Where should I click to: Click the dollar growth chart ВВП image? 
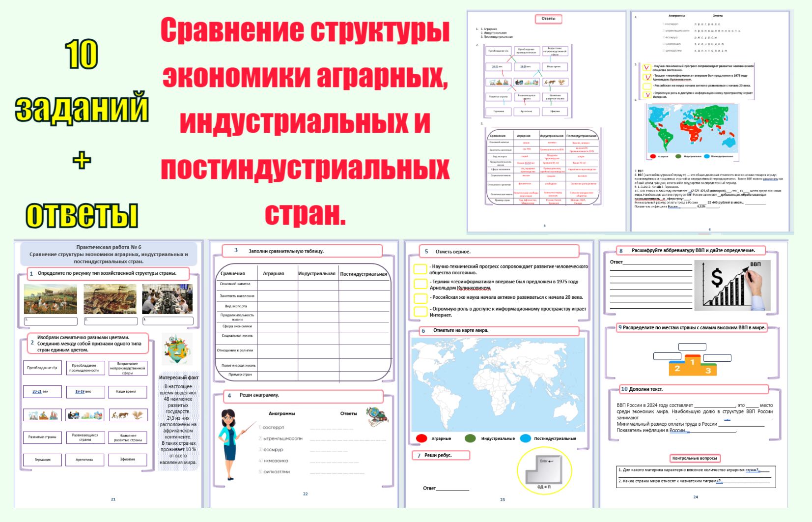pyautogui.click(x=732, y=286)
